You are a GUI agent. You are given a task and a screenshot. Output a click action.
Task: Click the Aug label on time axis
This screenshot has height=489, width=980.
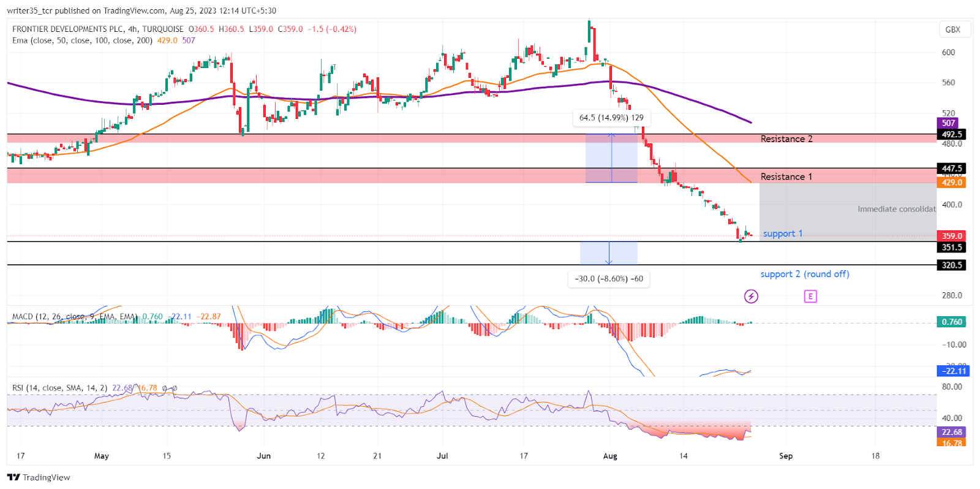pos(610,456)
